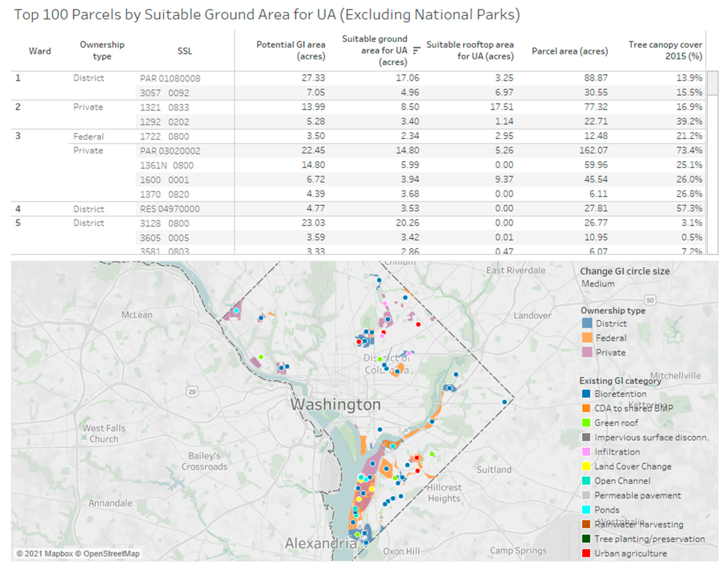The width and height of the screenshot is (728, 570).
Task: Select the Bioretention legend item
Action: pos(620,394)
